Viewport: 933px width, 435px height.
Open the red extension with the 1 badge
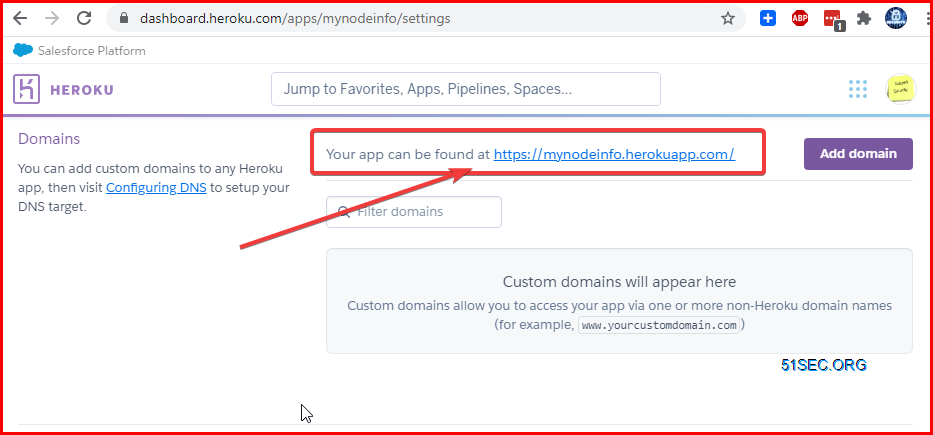coord(833,20)
